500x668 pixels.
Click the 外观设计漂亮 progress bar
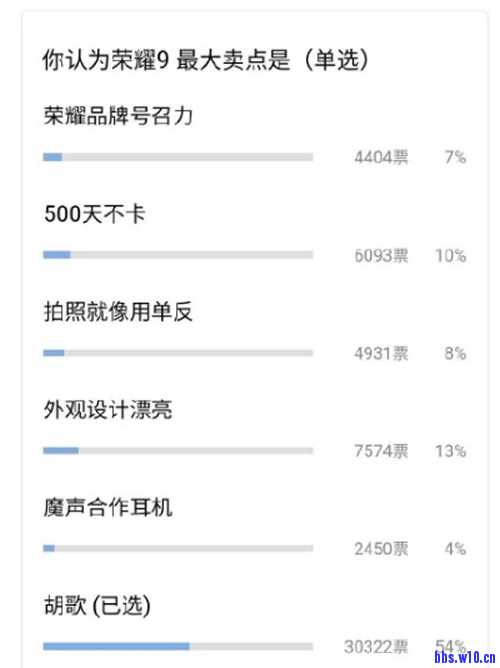[x=178, y=450]
